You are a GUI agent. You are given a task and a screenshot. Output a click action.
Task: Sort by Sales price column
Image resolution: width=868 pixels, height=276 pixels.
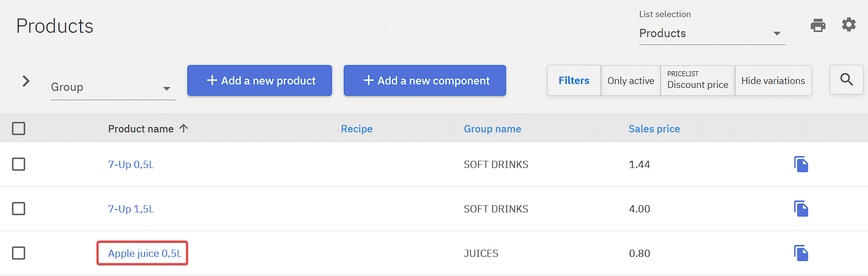(x=654, y=129)
